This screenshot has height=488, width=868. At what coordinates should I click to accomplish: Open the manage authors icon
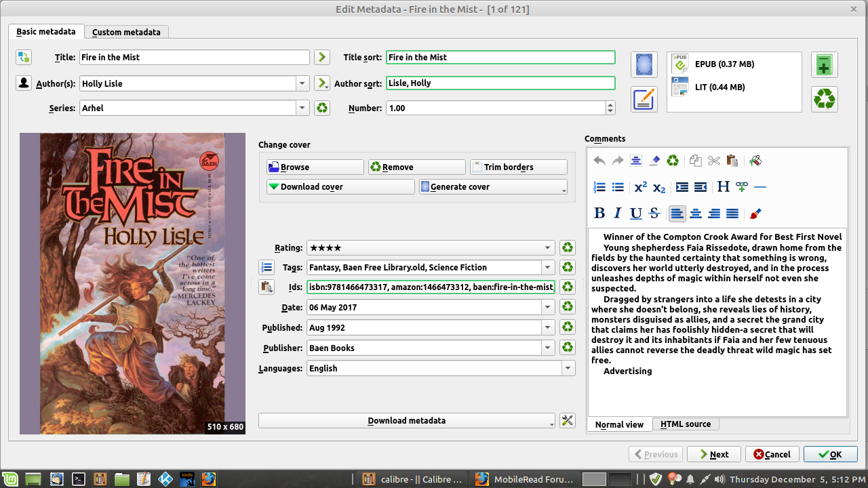coord(24,83)
